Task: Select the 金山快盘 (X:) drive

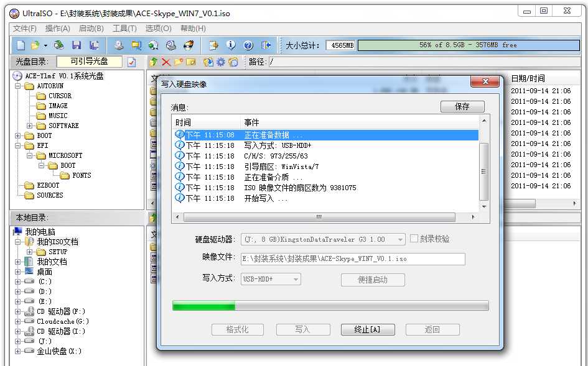Action: 59,351
